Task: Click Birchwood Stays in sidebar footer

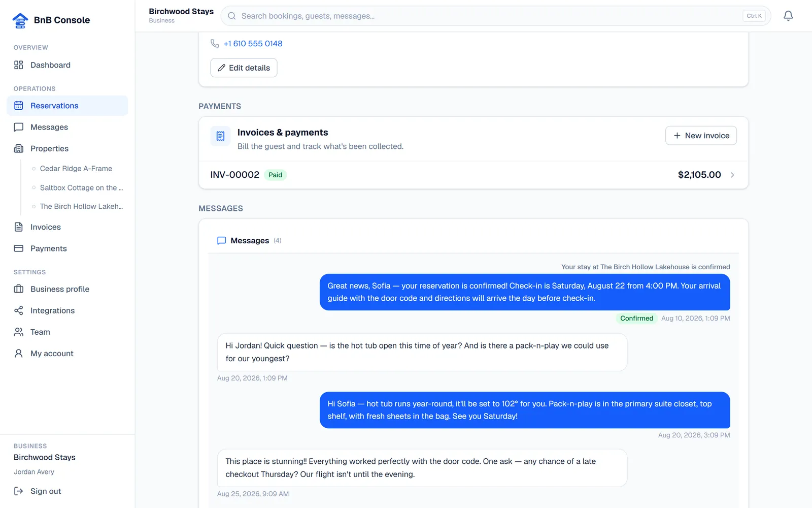Action: click(x=45, y=457)
